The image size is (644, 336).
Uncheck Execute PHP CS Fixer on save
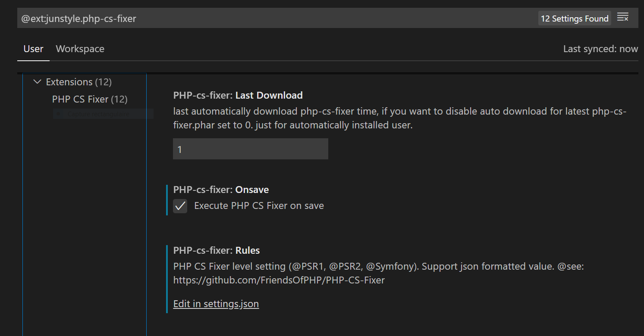[x=180, y=206]
